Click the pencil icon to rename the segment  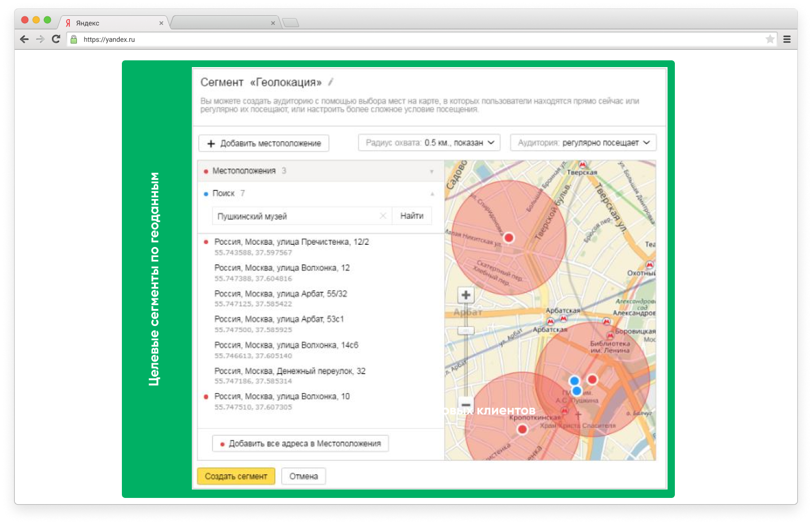coord(331,82)
